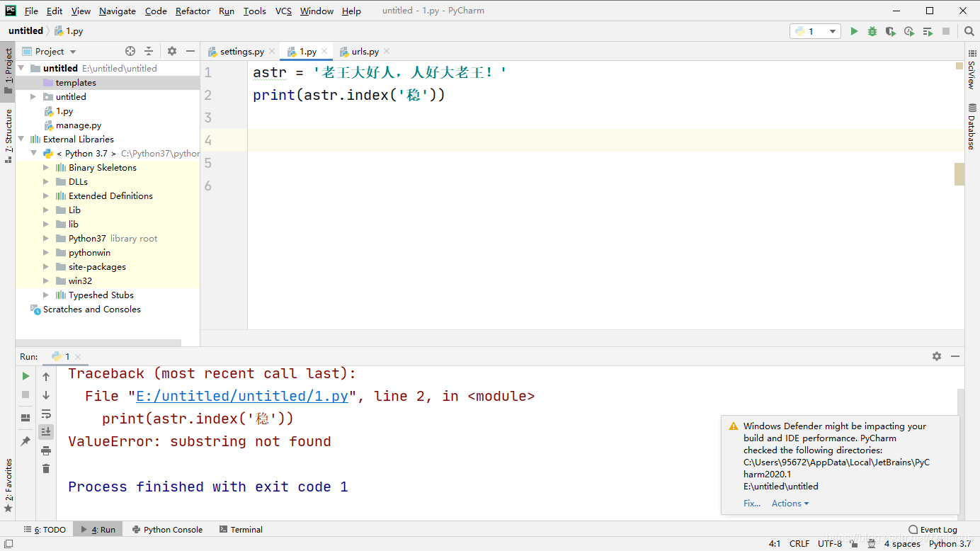Change file encoding UTF-8 in status bar
The height and width of the screenshot is (551, 980).
tap(830, 544)
